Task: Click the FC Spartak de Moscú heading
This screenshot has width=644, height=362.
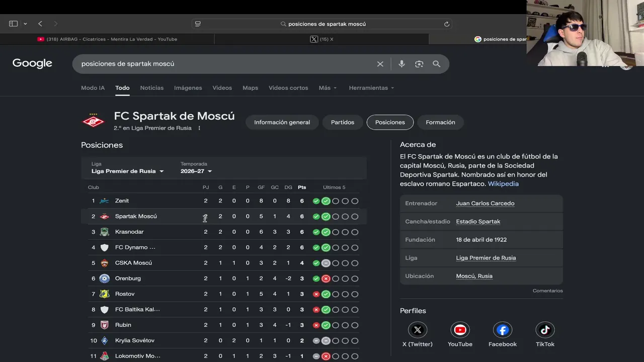Action: pos(174,116)
